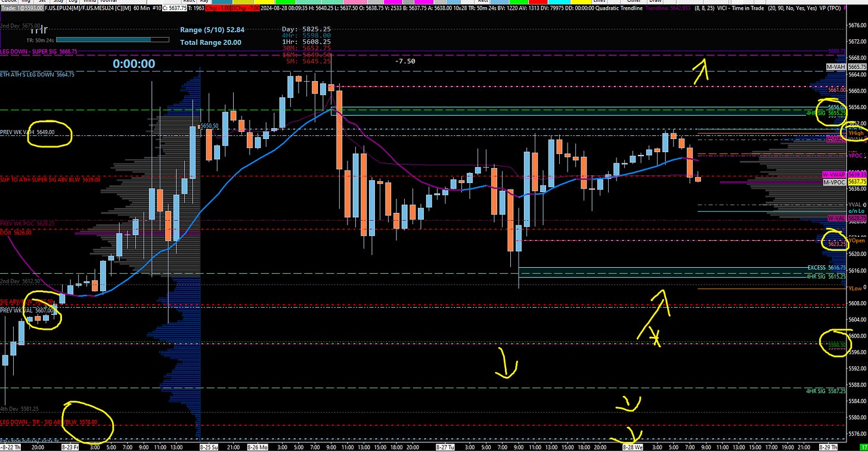
Task: Click the Draw toolbar button
Action: click(x=655, y=2)
